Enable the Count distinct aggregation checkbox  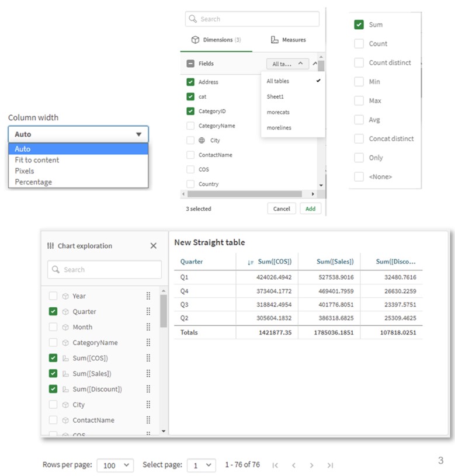click(x=359, y=62)
